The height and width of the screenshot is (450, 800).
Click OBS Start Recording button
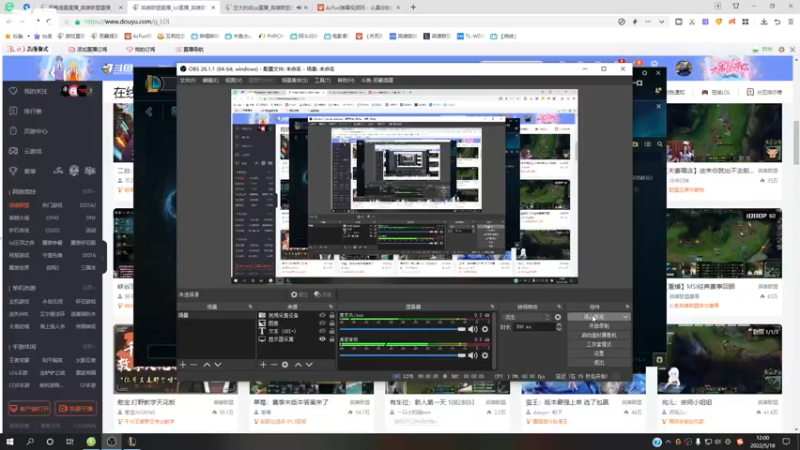(599, 326)
